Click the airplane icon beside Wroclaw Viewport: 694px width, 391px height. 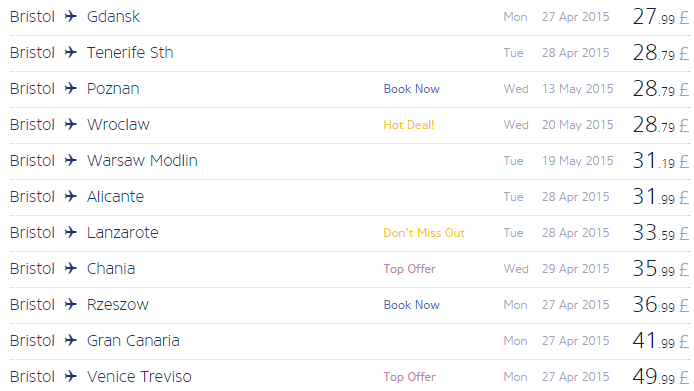[71, 124]
